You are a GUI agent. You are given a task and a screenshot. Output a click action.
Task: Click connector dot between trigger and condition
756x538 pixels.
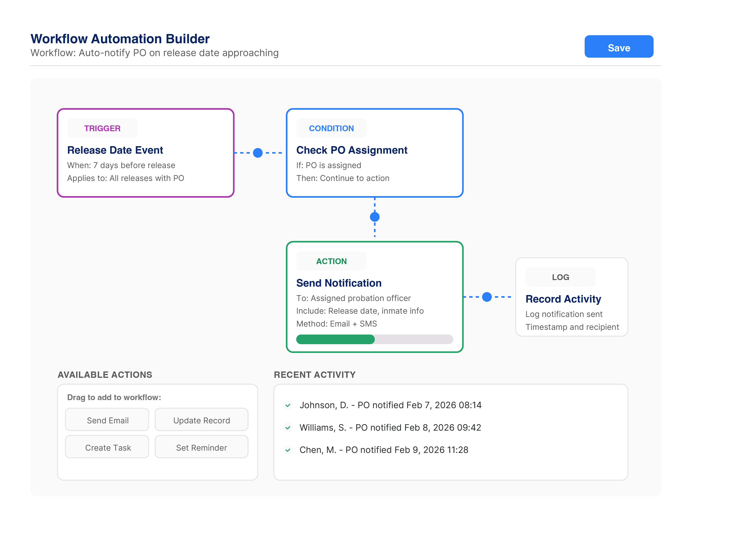pos(258,153)
